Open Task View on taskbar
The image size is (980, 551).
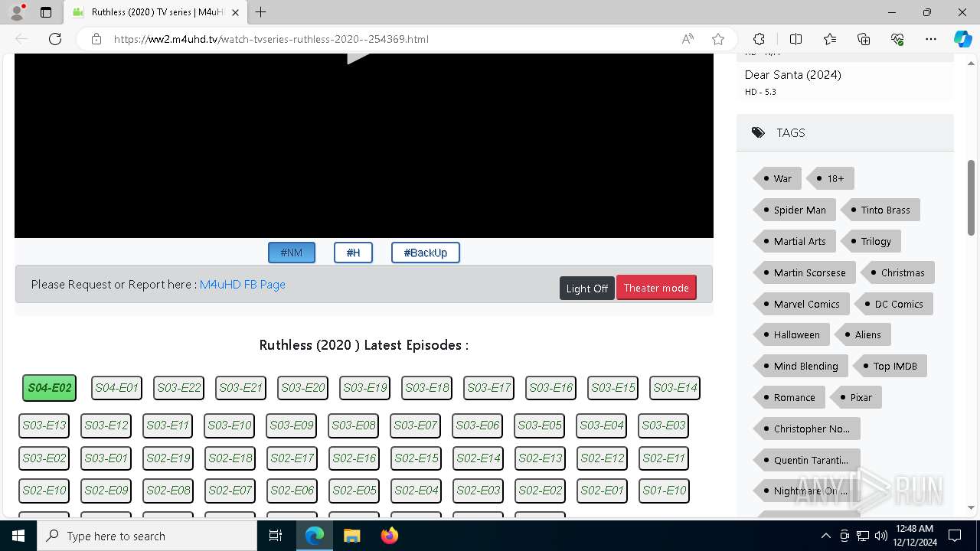pyautogui.click(x=276, y=536)
